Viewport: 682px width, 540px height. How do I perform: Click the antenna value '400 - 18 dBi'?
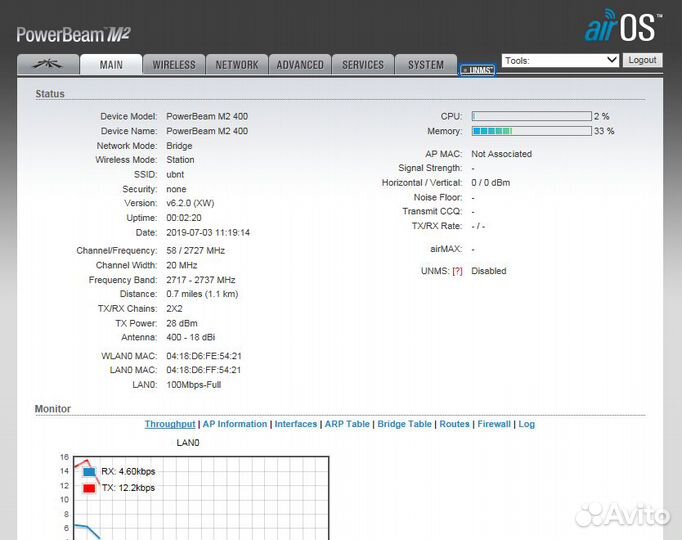191,337
